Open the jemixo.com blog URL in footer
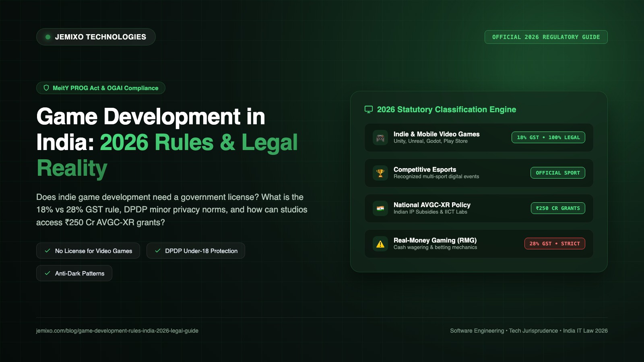 click(117, 331)
